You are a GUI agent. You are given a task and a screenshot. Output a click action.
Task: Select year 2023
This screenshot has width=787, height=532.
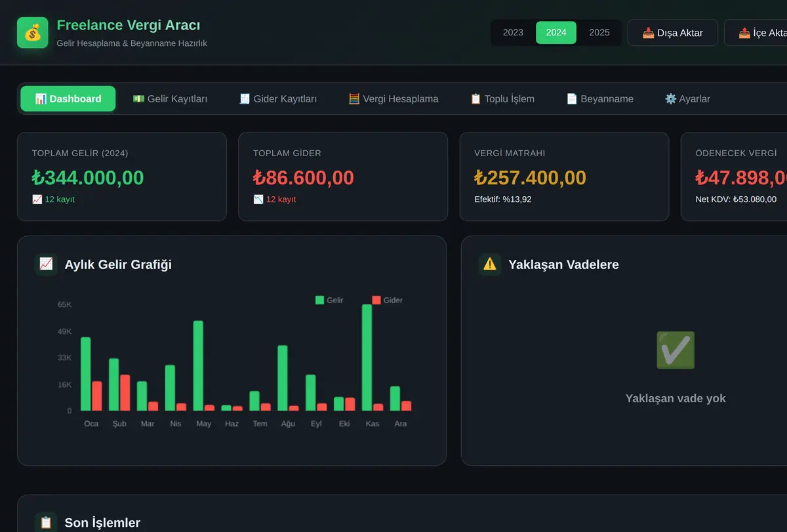[x=513, y=33]
